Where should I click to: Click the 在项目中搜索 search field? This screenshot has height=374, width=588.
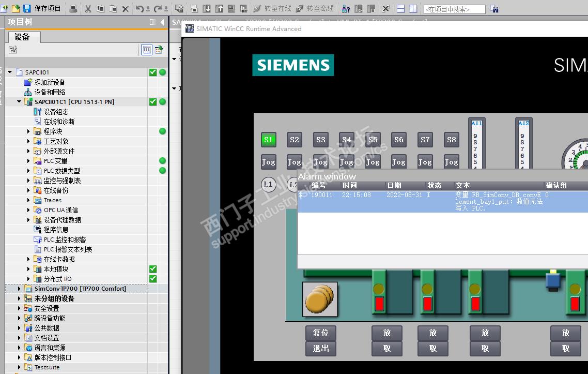[455, 9]
